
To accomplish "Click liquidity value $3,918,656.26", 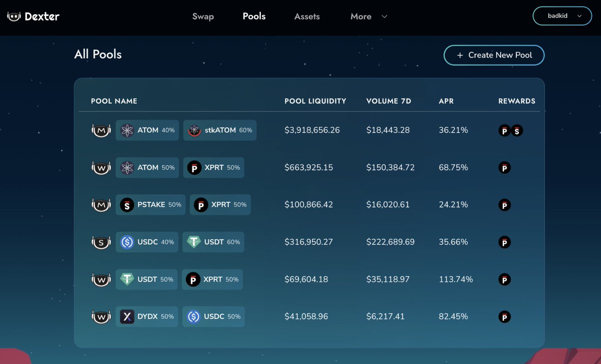I will (312, 130).
